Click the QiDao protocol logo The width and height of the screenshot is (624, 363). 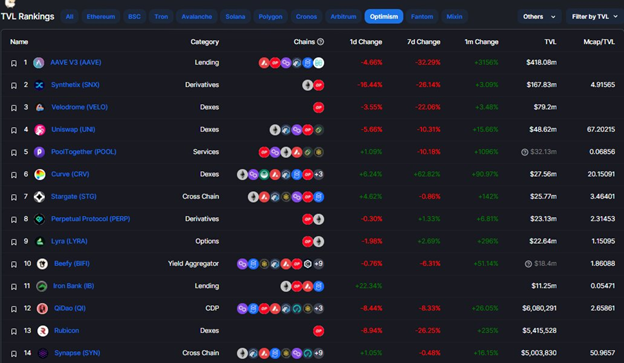[42, 308]
